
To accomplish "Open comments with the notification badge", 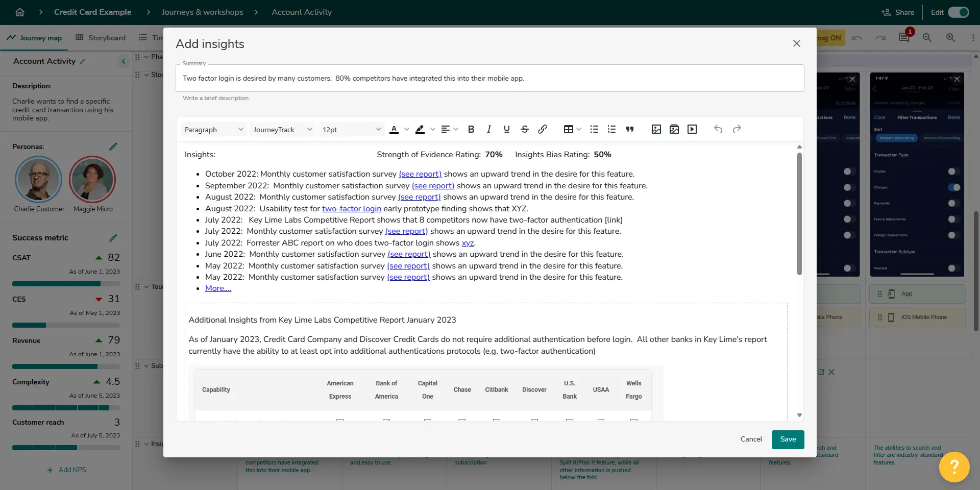I will pyautogui.click(x=904, y=37).
